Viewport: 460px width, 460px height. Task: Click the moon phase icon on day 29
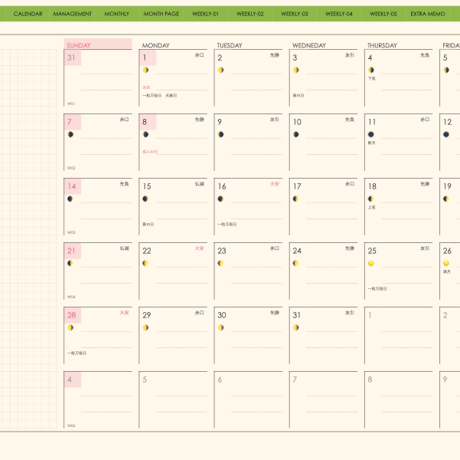[x=146, y=328]
